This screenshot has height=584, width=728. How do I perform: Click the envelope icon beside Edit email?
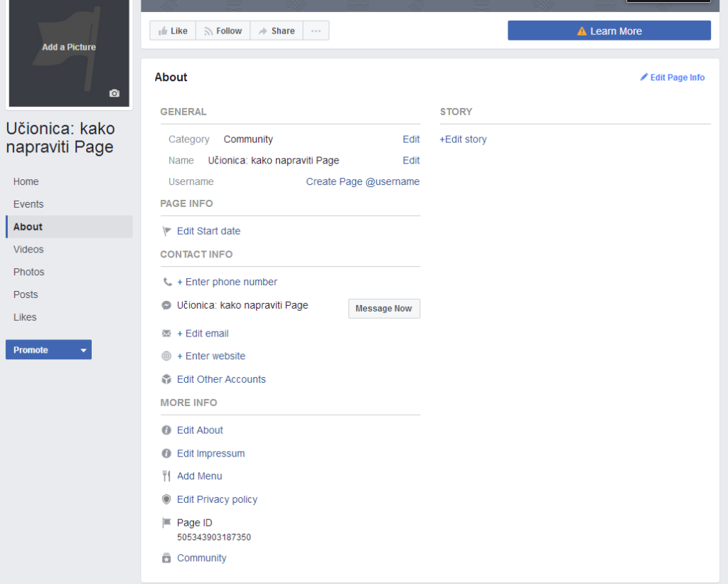click(x=167, y=334)
